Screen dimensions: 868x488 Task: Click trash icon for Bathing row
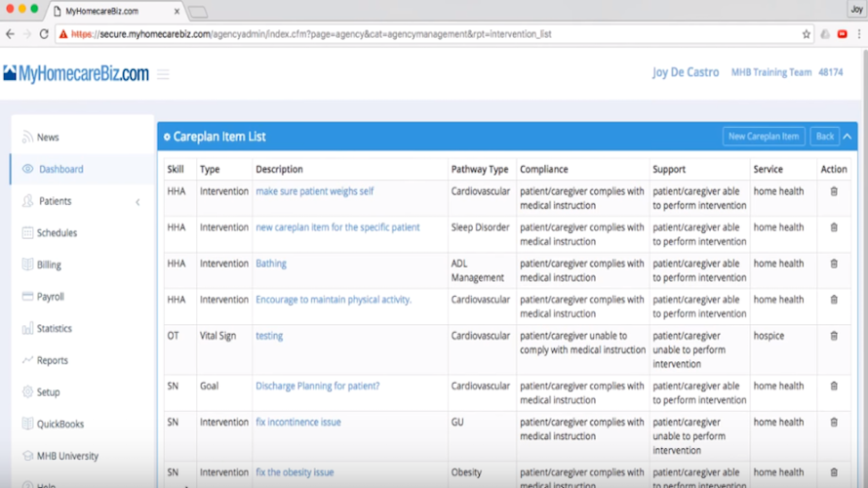[x=834, y=264]
